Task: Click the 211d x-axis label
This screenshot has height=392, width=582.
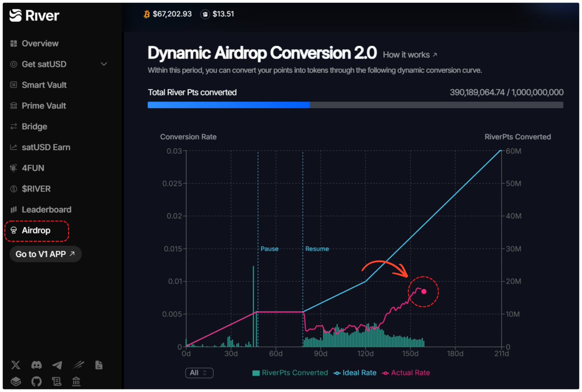Action: pos(501,354)
